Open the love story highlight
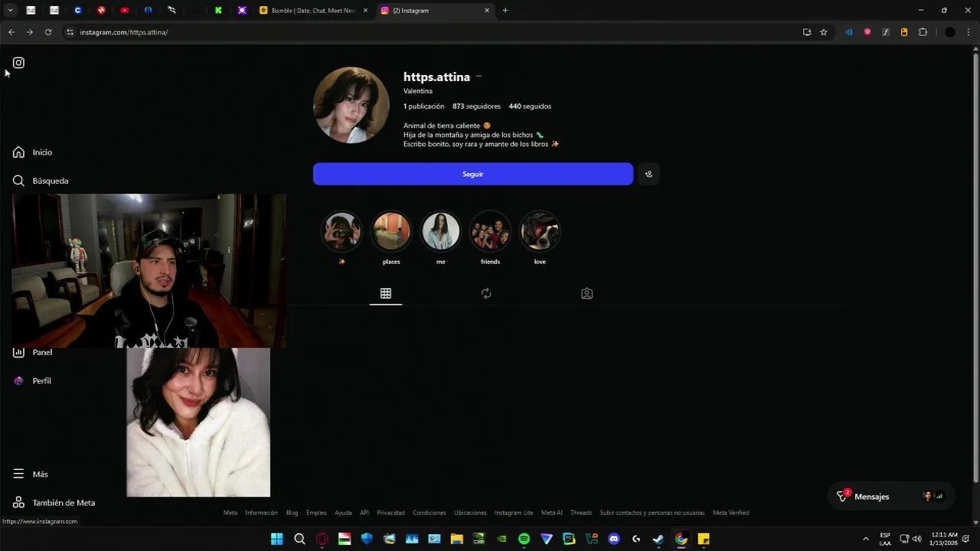Image resolution: width=980 pixels, height=551 pixels. (x=540, y=231)
